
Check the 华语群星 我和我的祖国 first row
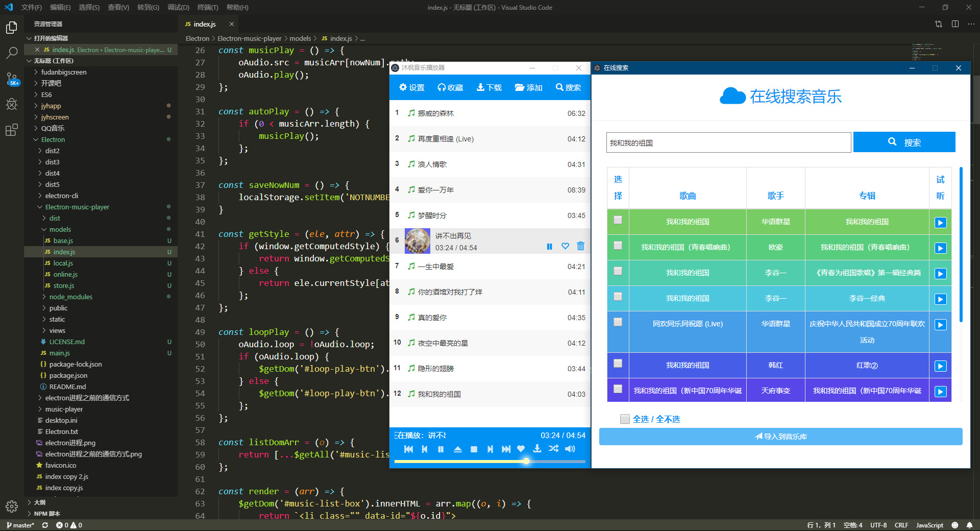(618, 220)
